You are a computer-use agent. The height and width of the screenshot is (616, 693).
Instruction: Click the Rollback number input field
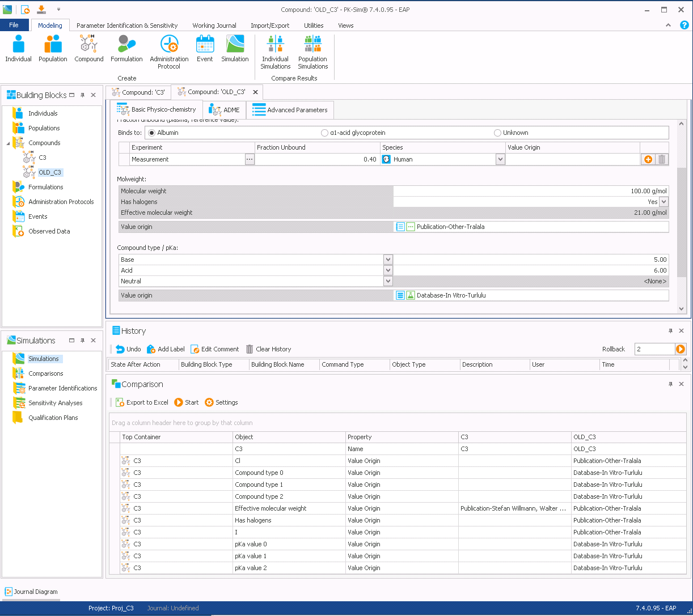(x=654, y=349)
